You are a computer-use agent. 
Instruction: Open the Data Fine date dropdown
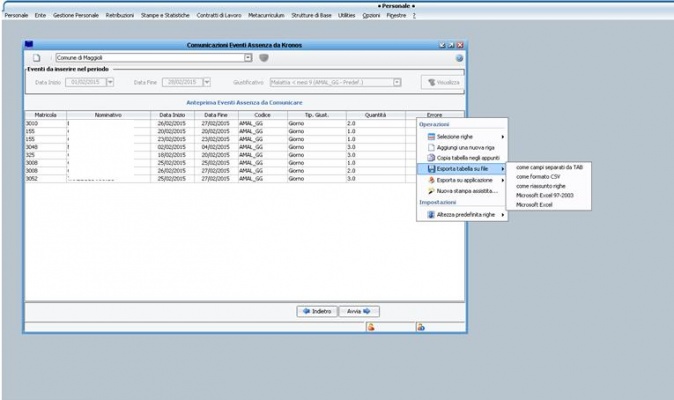[x=206, y=82]
